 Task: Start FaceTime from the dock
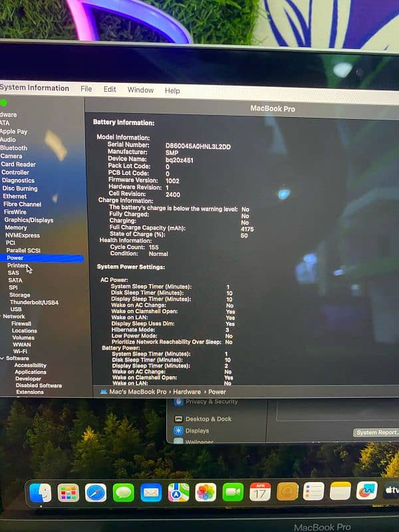pyautogui.click(x=233, y=491)
